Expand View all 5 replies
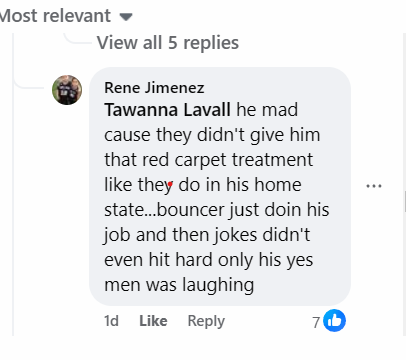The height and width of the screenshot is (360, 406). (x=168, y=43)
